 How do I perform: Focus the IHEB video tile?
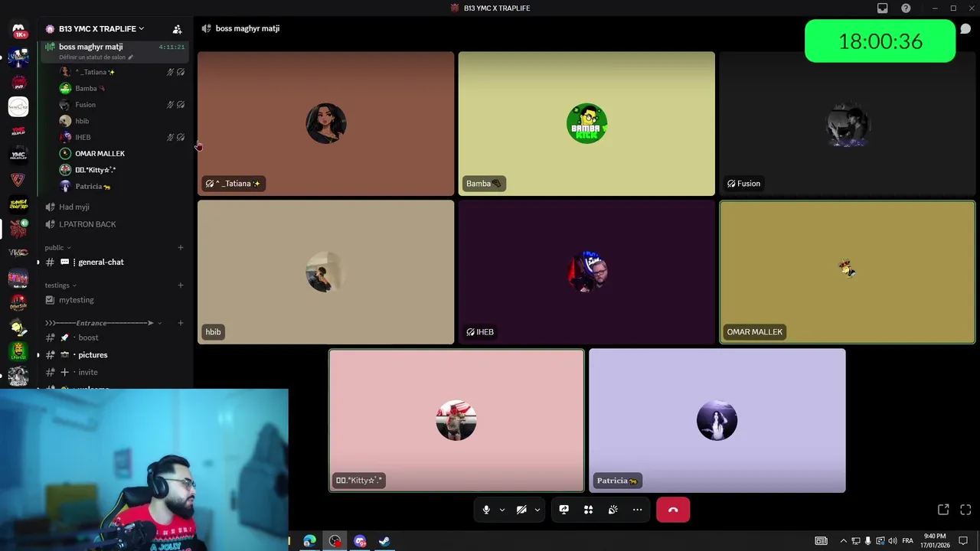point(586,272)
